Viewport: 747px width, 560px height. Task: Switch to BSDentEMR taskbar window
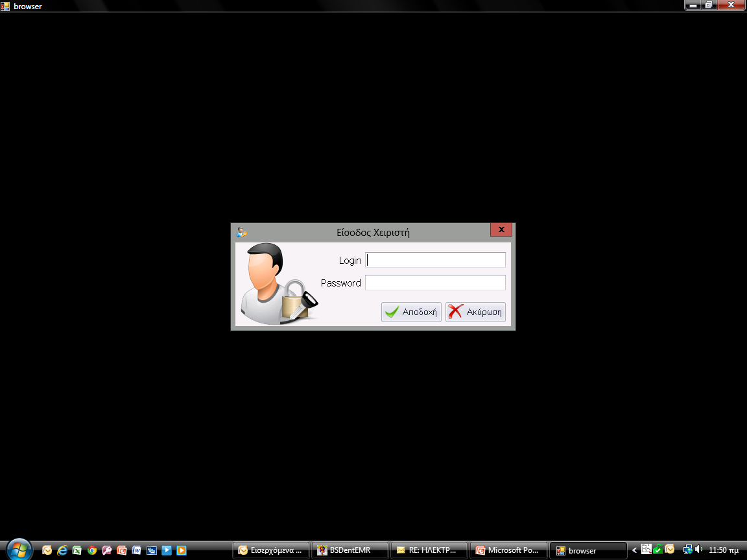[350, 550]
